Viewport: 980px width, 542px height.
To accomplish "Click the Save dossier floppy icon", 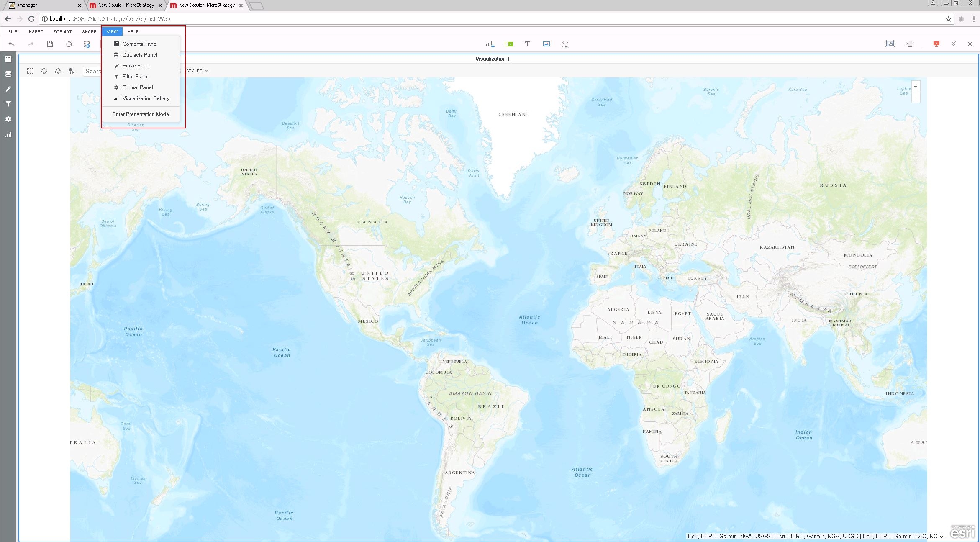I will coord(50,44).
